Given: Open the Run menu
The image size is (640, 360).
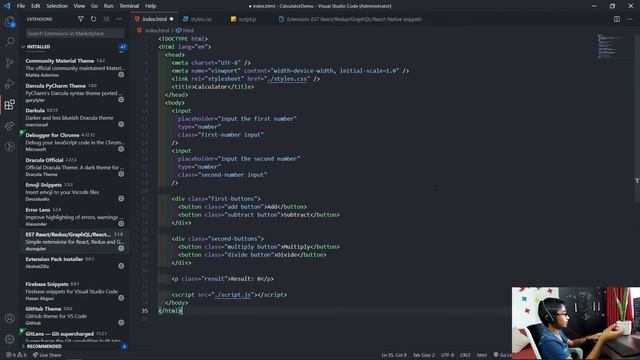Looking at the screenshot, I should point(109,6).
